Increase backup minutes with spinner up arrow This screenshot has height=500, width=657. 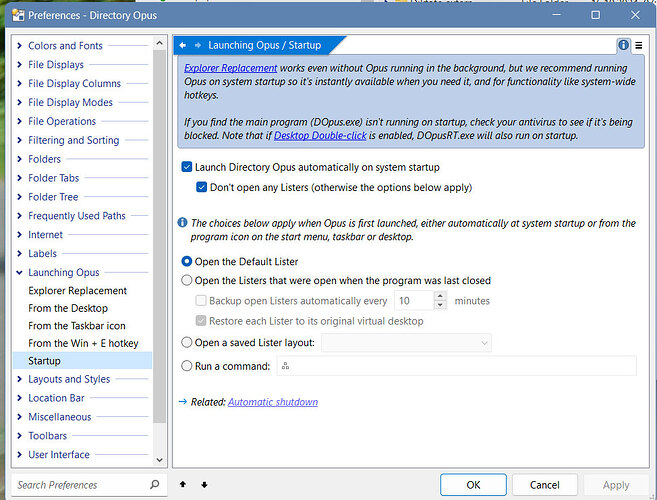[x=440, y=296]
